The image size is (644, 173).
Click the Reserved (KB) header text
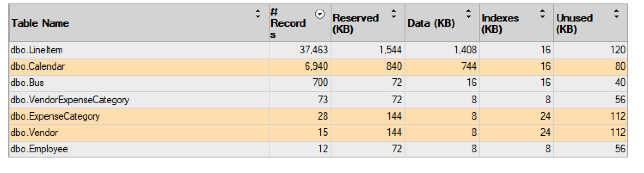[356, 24]
